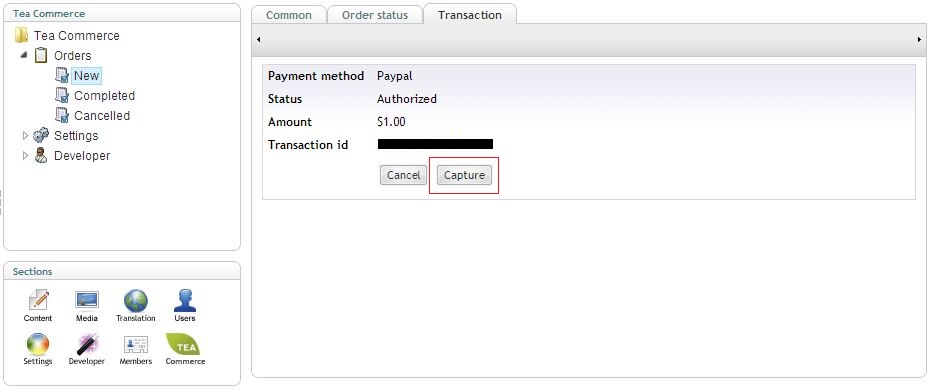The height and width of the screenshot is (391, 931).
Task: Open the Developer section wand icon
Action: coord(87,344)
